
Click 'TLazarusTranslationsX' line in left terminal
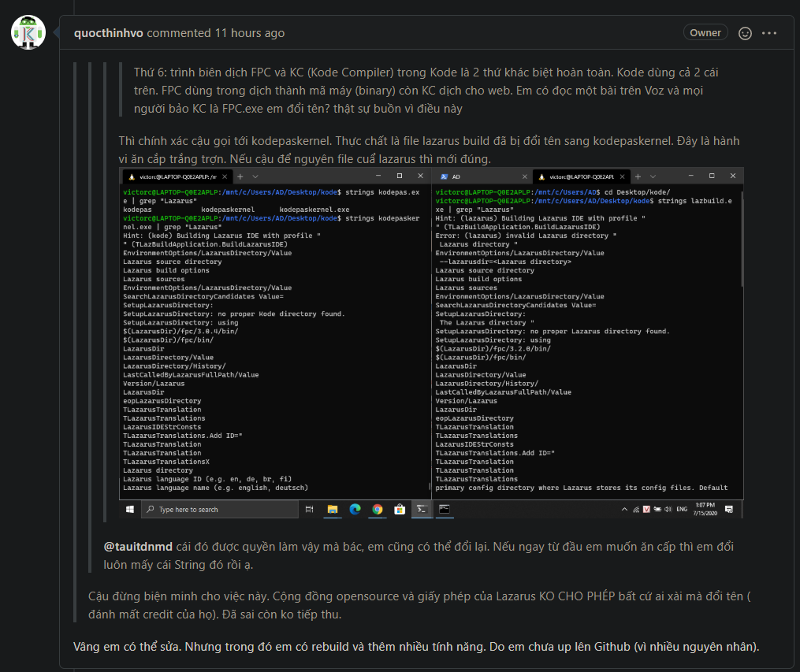tap(166, 462)
